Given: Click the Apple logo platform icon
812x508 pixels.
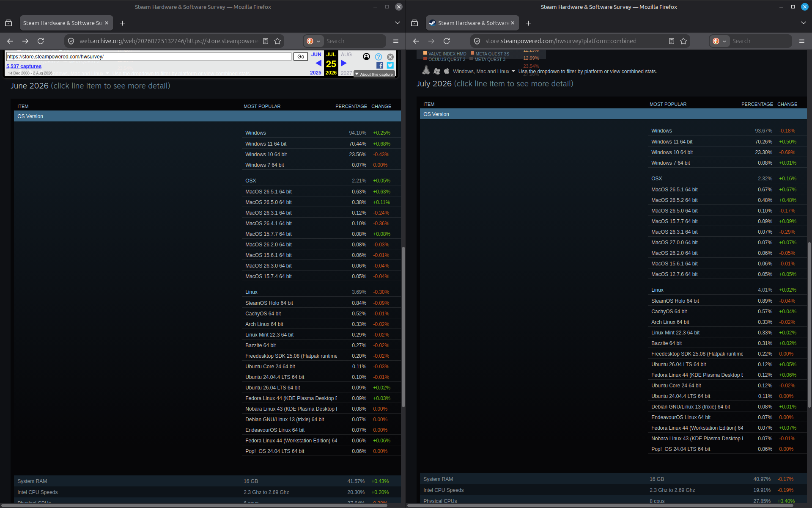Looking at the screenshot, I should coord(447,71).
